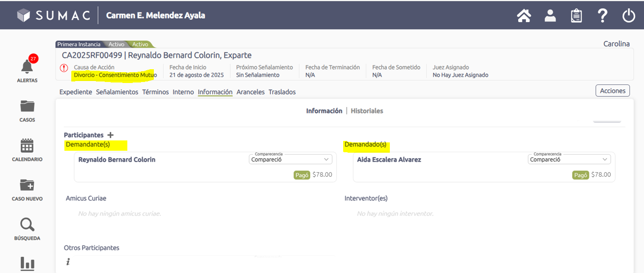Go to the Home icon in header
The width and height of the screenshot is (644, 273).
524,16
